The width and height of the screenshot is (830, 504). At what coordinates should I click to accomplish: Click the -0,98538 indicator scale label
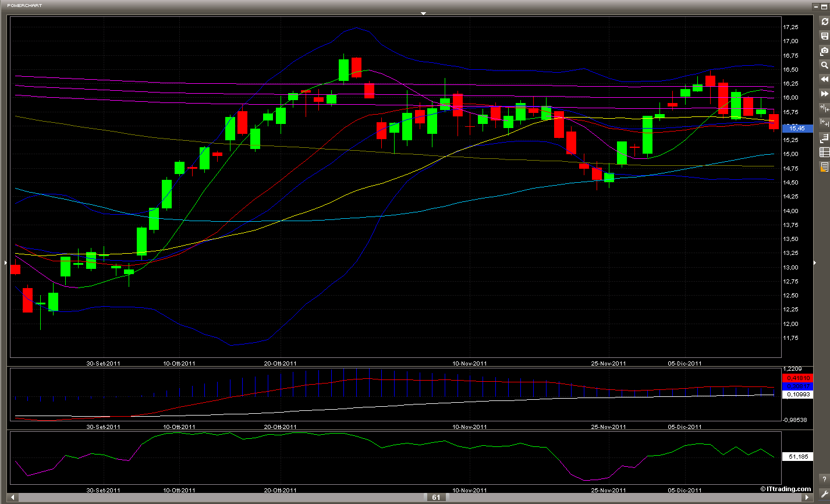click(796, 420)
